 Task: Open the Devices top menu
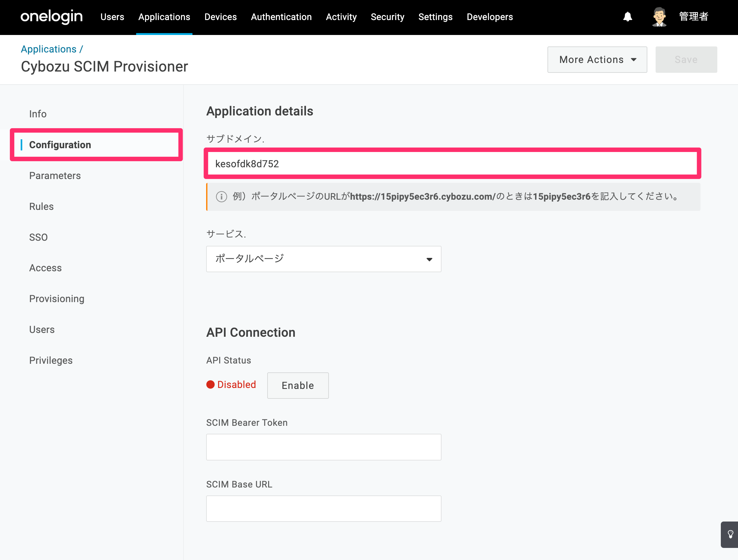[220, 17]
